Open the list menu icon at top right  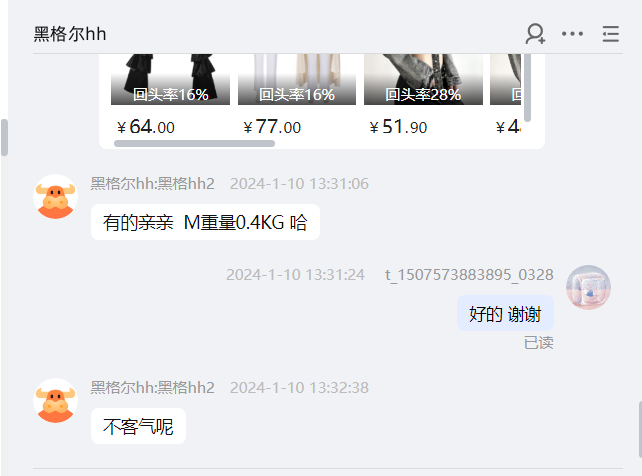610,34
